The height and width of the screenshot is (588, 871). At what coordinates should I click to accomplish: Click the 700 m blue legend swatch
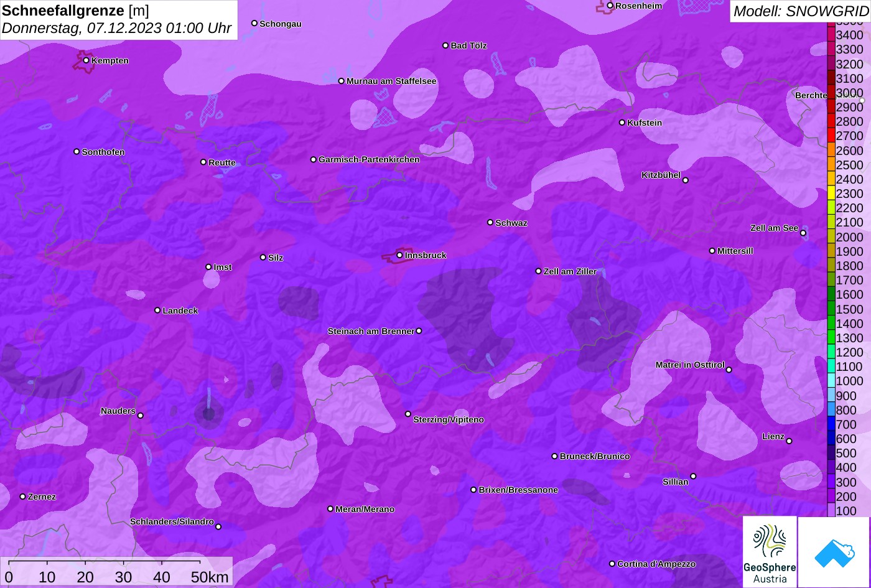point(831,424)
